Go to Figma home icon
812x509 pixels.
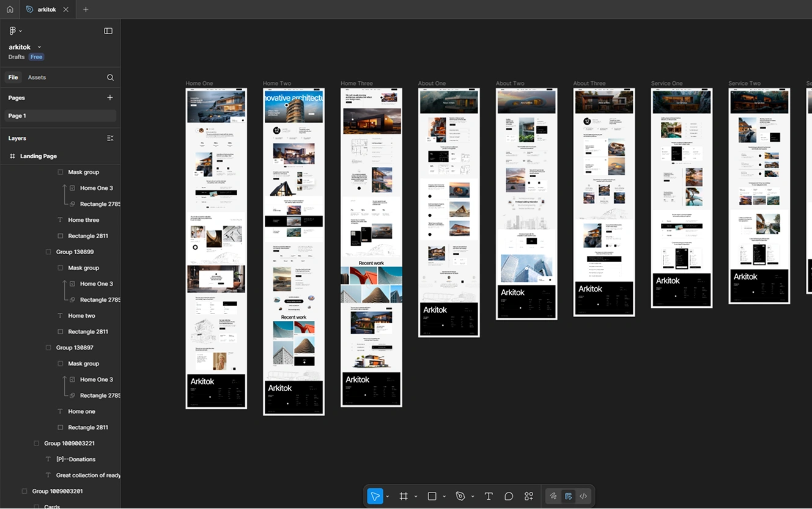(10, 9)
